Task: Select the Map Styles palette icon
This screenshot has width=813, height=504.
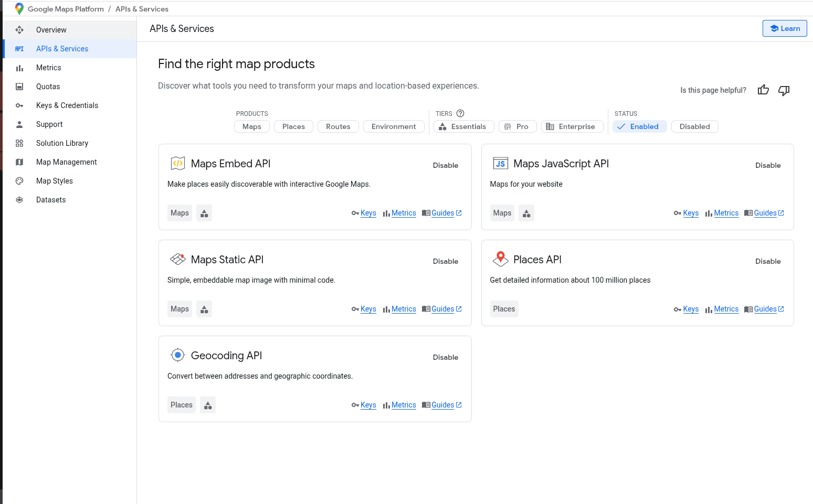Action: click(19, 181)
